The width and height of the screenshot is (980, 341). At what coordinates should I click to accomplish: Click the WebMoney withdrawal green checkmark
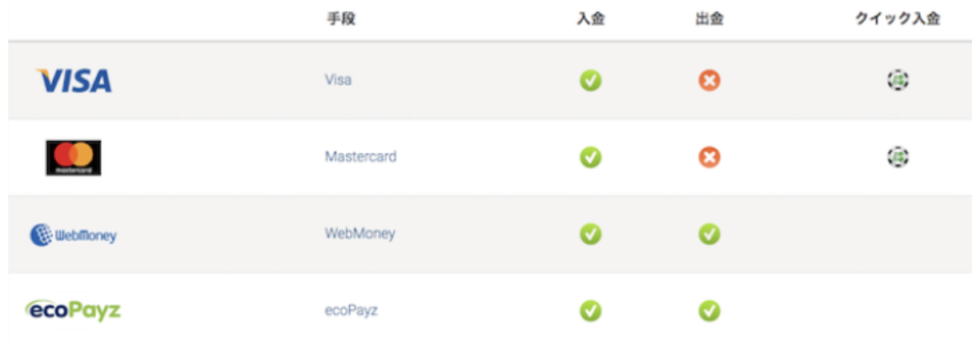709,234
